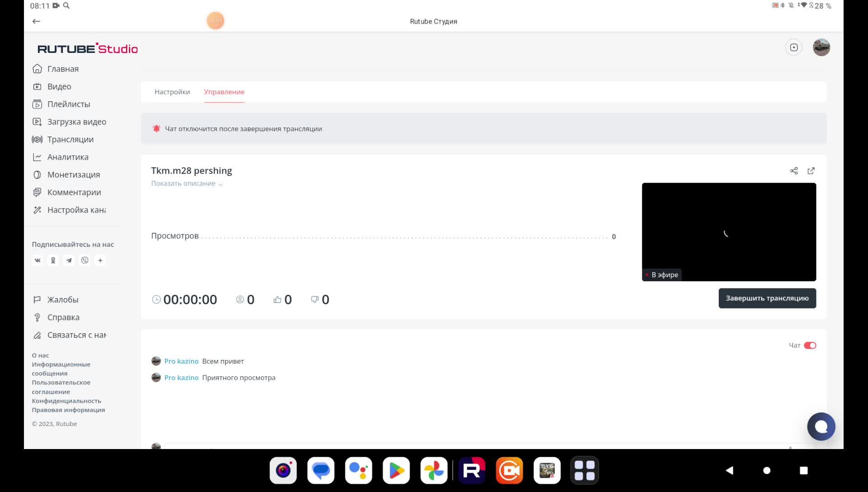The image size is (868, 492).
Task: Open the support chat bubble
Action: point(821,426)
